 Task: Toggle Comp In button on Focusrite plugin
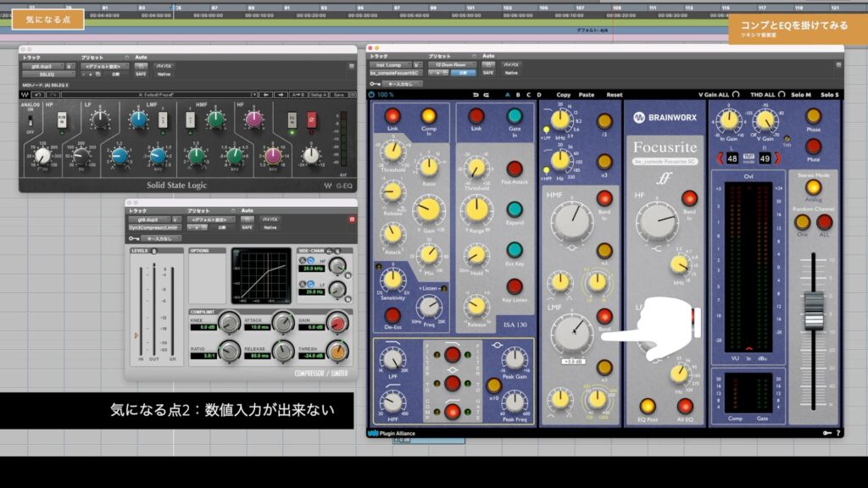428,116
